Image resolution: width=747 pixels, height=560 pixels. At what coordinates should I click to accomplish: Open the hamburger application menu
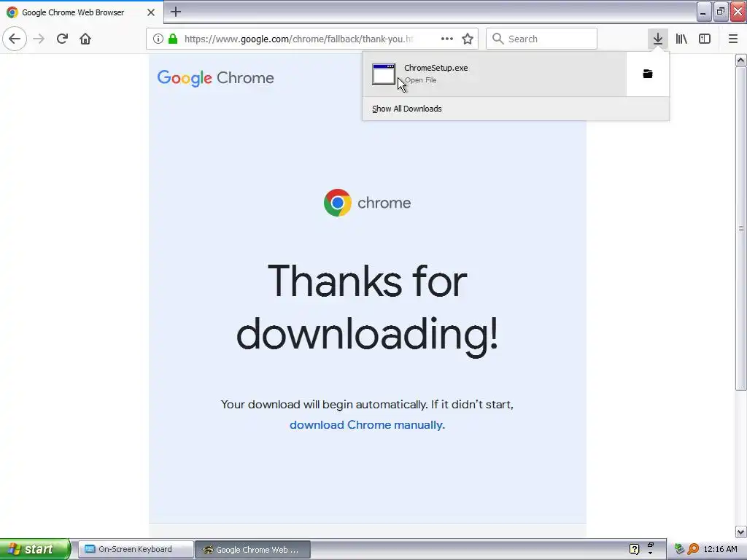733,39
